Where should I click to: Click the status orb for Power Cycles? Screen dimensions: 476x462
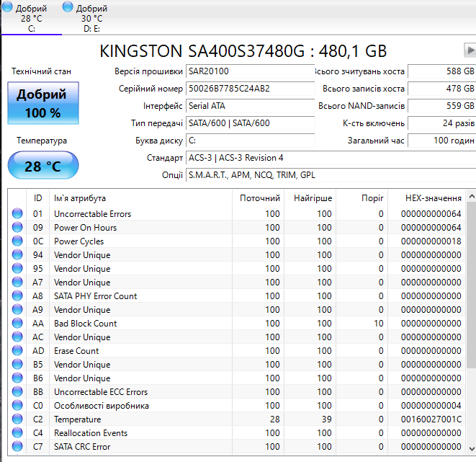click(x=17, y=241)
